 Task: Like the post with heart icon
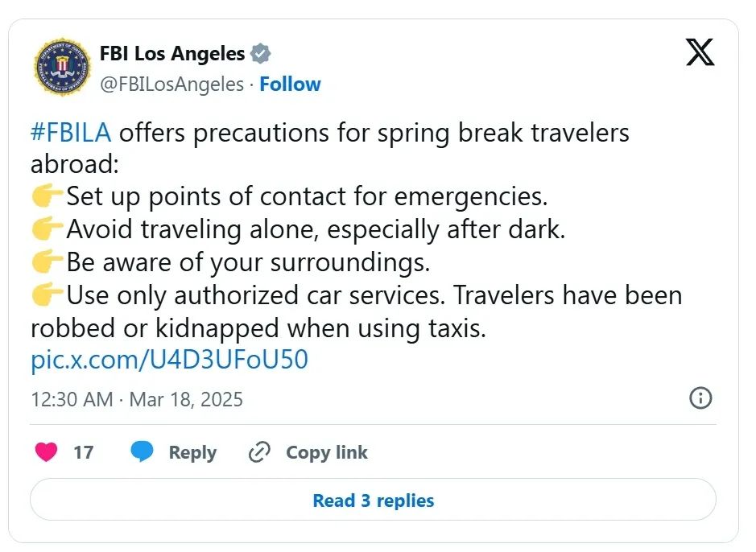tap(46, 451)
